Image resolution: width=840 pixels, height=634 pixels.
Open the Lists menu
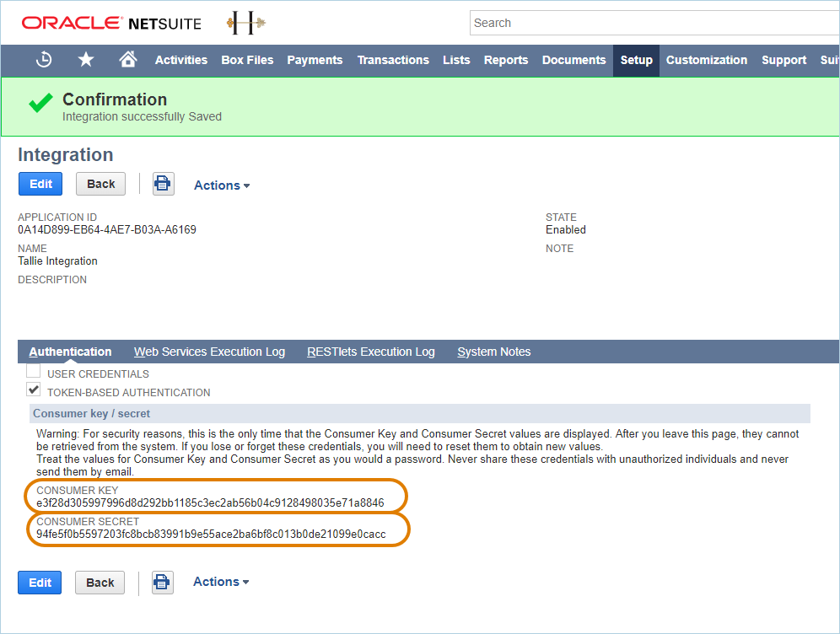point(456,60)
